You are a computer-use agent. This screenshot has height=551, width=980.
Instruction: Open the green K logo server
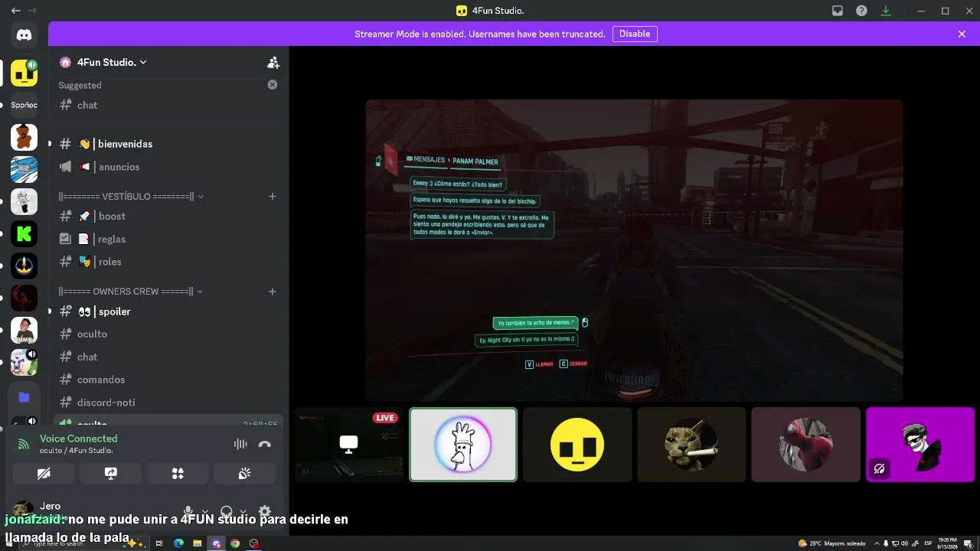24,233
